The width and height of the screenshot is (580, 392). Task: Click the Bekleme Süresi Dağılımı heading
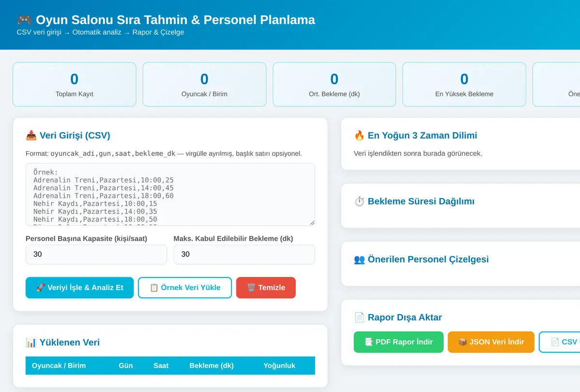pyautogui.click(x=421, y=201)
